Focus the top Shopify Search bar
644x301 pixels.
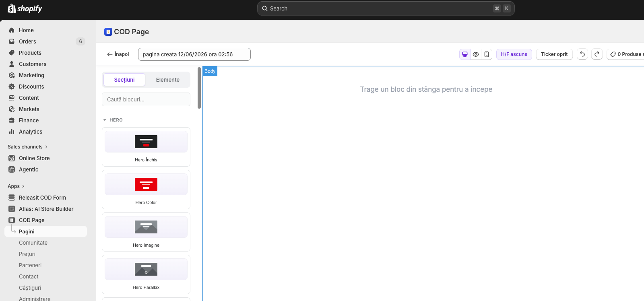pyautogui.click(x=386, y=8)
